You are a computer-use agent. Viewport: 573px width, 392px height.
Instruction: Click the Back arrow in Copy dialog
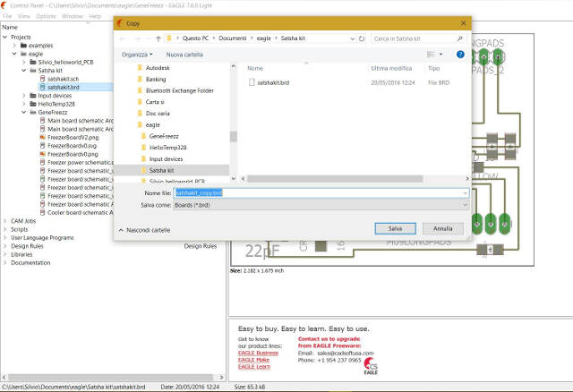(123, 38)
